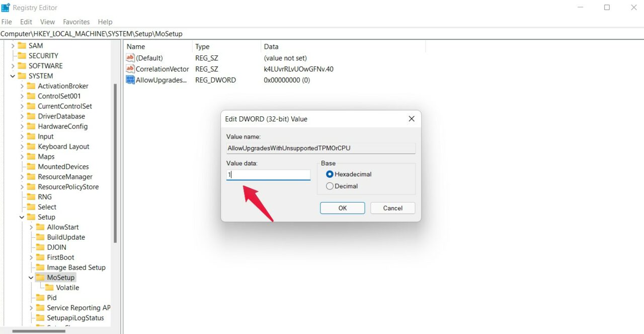The image size is (644, 334).
Task: Click the ActivationBroker folder icon
Action: point(31,86)
